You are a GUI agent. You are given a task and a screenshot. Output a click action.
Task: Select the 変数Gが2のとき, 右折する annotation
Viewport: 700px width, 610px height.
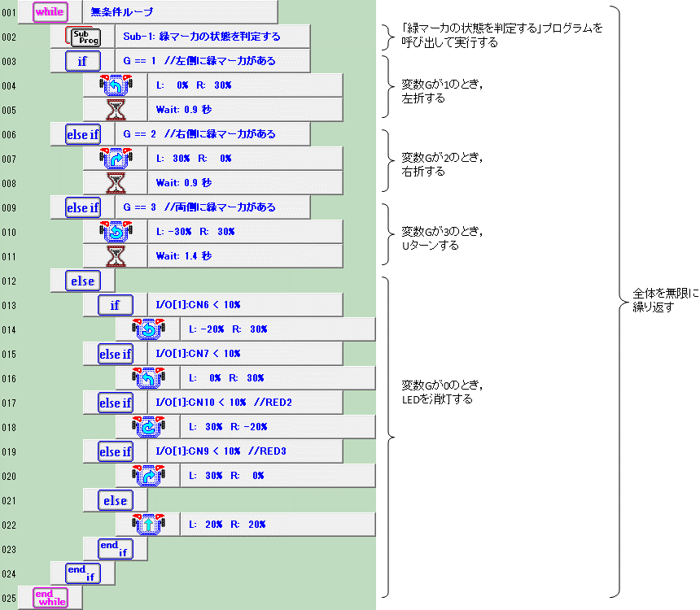(x=442, y=164)
